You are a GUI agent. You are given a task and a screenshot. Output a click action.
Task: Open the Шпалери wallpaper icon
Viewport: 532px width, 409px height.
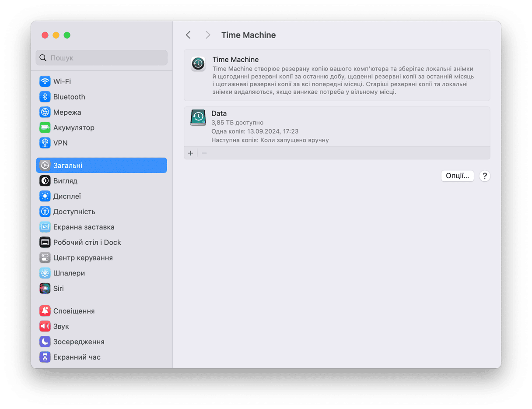[x=45, y=273]
